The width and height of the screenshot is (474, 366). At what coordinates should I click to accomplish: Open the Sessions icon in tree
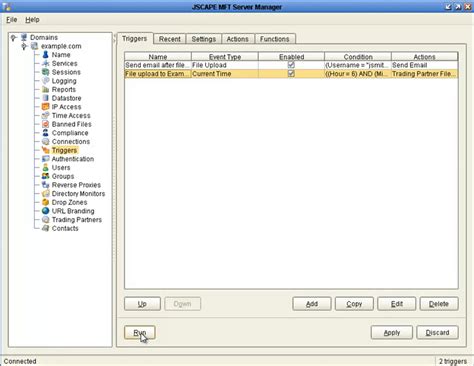point(46,72)
